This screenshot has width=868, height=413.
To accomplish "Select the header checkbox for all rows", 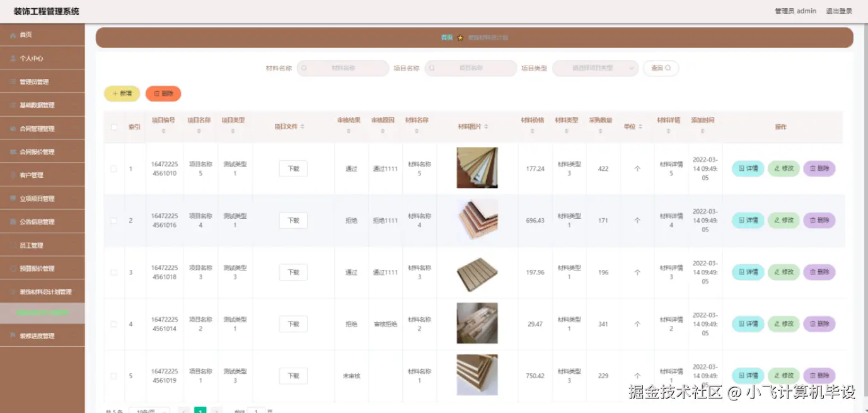I will (x=114, y=127).
